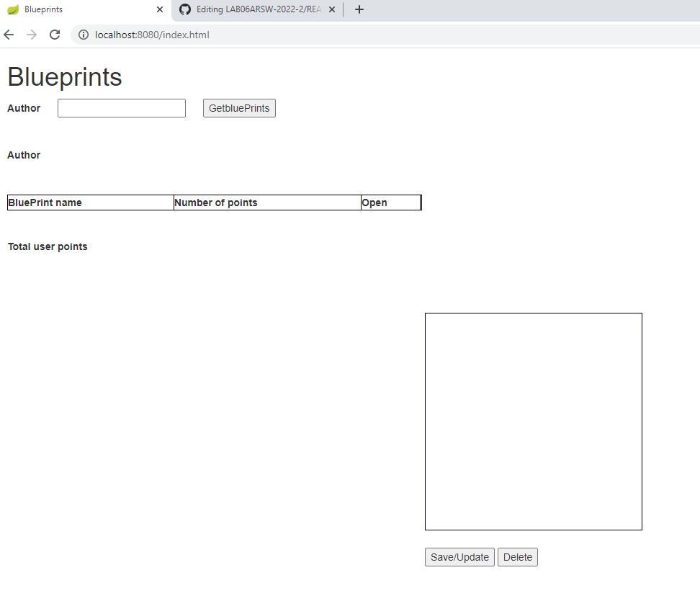
Task: Close the Editing LAB06ARSW GitHub tab
Action: click(x=332, y=9)
